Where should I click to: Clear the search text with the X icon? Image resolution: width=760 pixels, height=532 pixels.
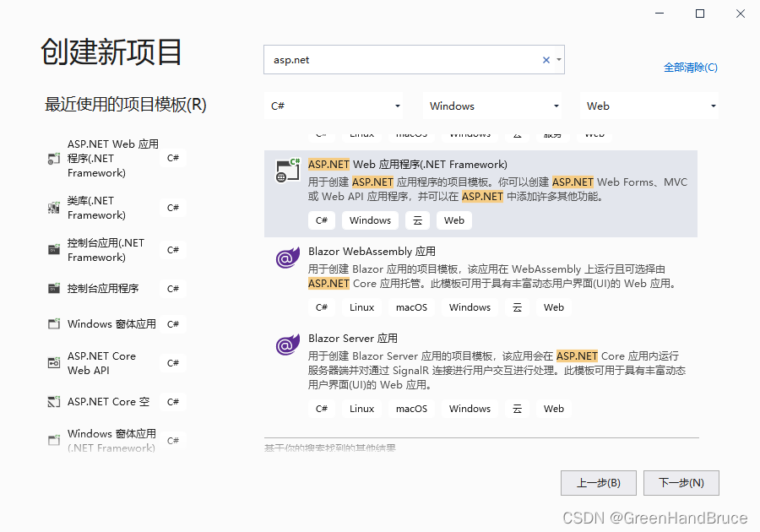pos(546,60)
